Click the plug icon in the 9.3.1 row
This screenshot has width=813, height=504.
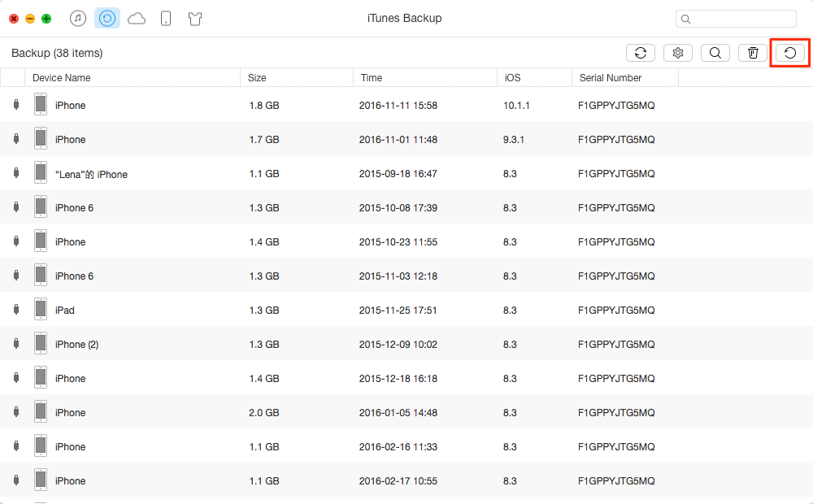(x=16, y=139)
